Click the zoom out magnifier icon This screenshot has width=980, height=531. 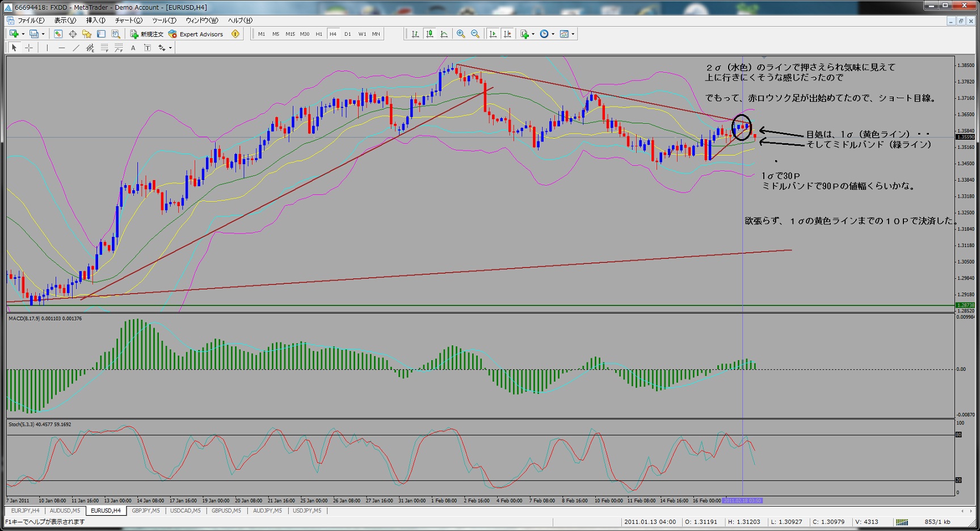click(x=475, y=34)
